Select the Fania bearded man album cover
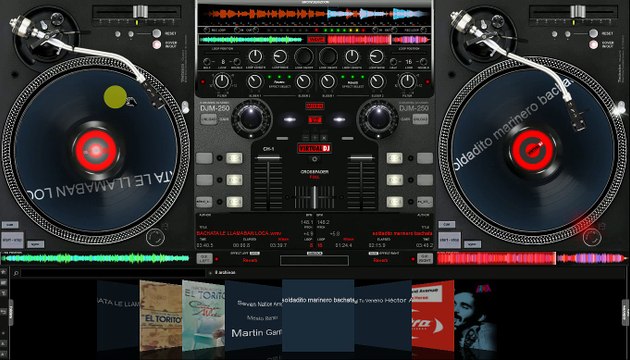 (x=475, y=315)
